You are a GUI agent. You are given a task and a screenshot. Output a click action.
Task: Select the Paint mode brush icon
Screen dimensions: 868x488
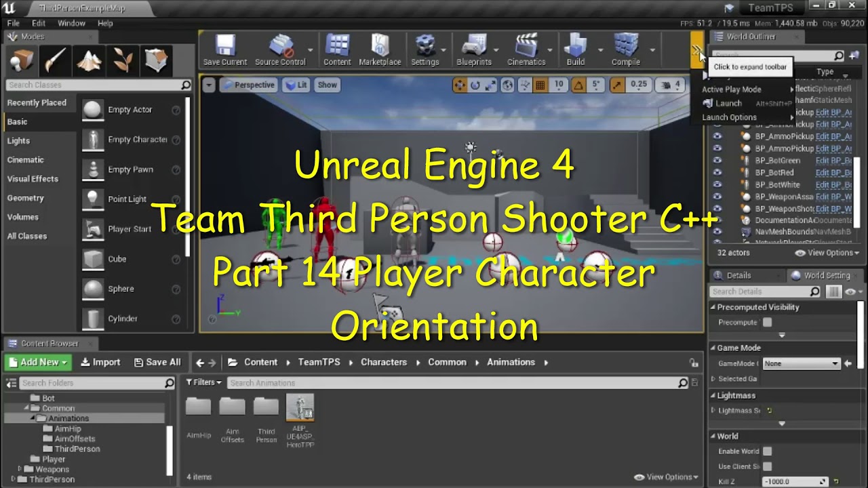pos(54,61)
